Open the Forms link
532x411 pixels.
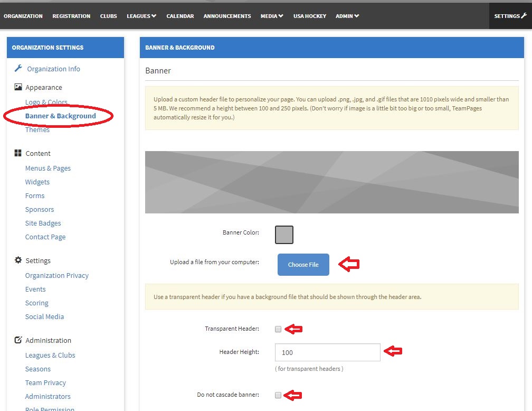35,195
